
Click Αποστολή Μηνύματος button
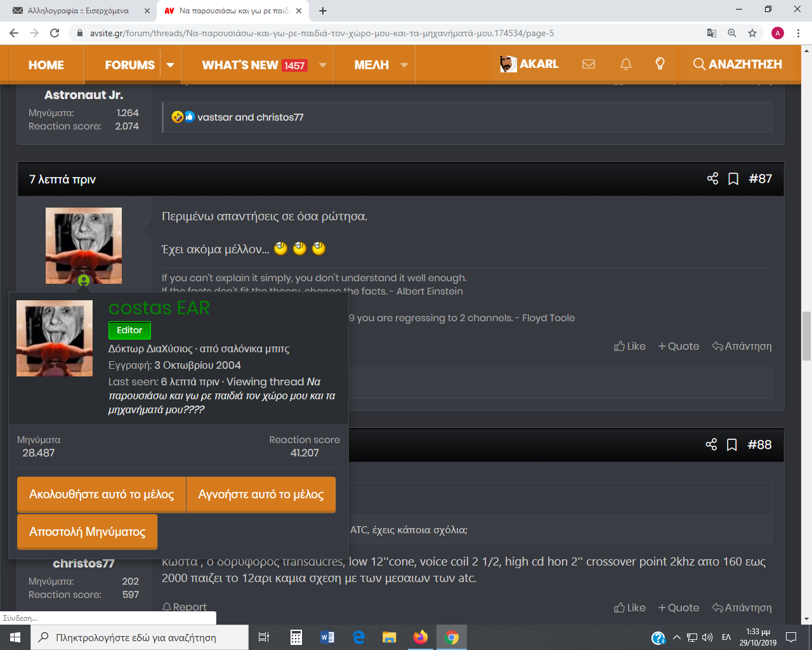88,532
